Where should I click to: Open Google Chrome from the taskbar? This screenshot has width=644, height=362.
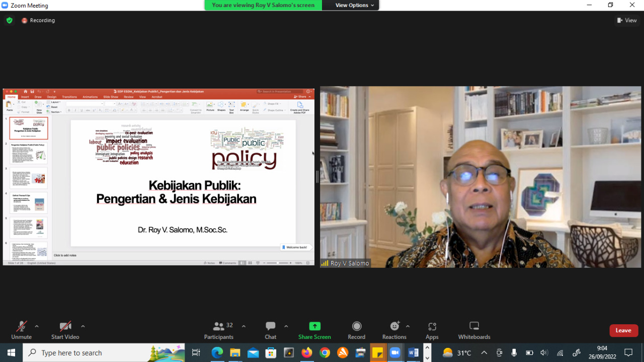(x=325, y=353)
